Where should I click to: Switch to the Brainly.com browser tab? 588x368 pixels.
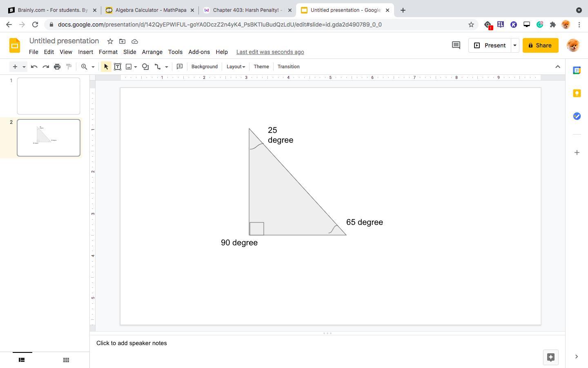[51, 10]
